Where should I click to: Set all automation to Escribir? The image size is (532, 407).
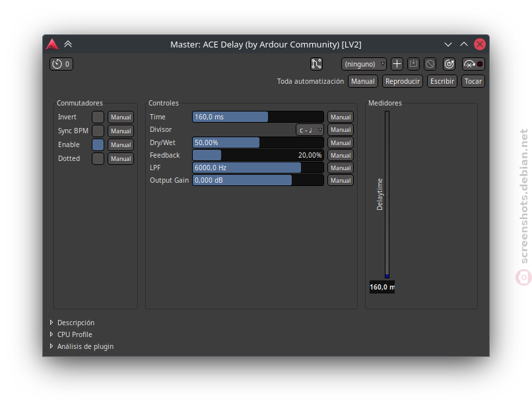[x=442, y=81]
